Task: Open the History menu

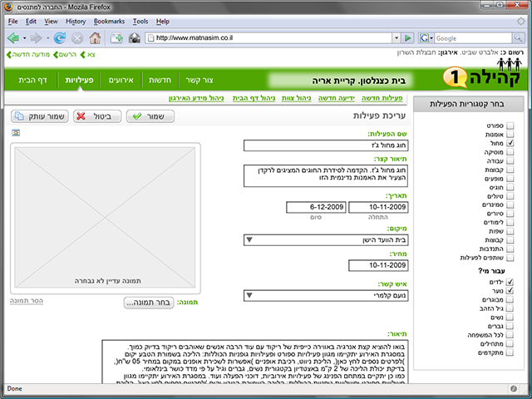Action: [x=76, y=22]
